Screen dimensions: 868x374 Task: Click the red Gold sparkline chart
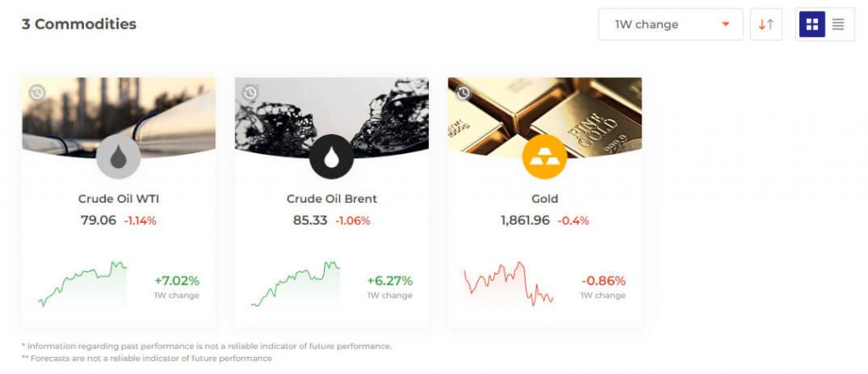coord(509,284)
